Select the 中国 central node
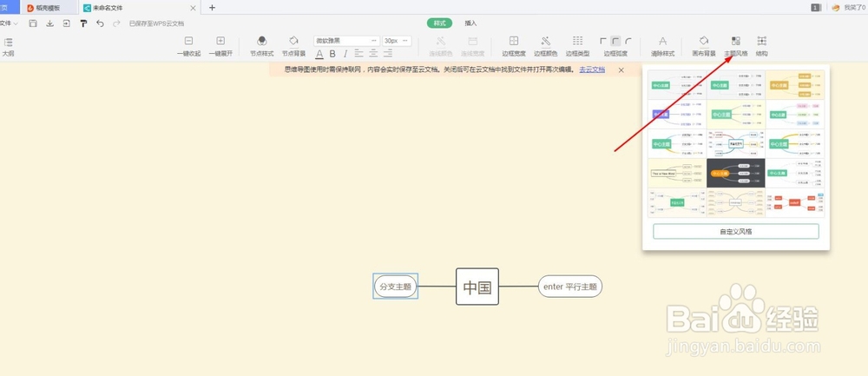This screenshot has width=868, height=376. click(x=477, y=287)
